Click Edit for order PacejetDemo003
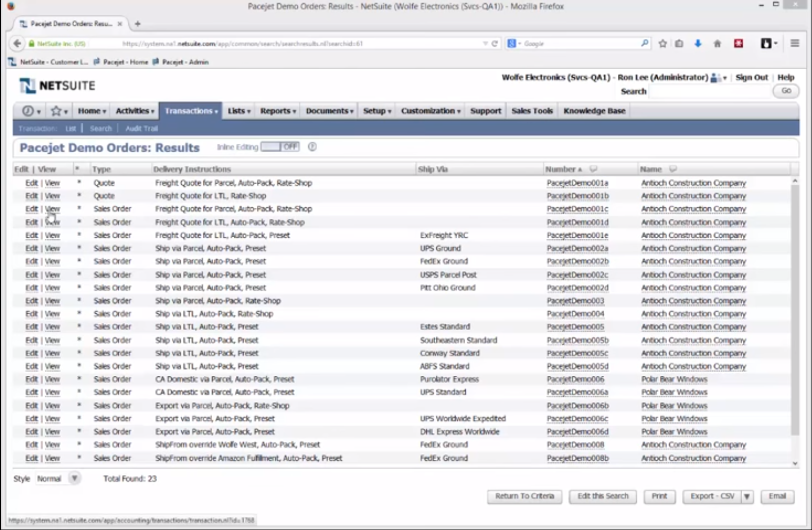812x530 pixels. [x=31, y=301]
